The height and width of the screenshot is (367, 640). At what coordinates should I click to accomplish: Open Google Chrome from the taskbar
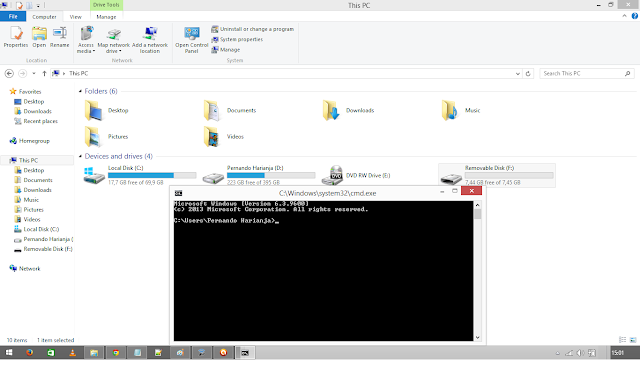point(116,353)
